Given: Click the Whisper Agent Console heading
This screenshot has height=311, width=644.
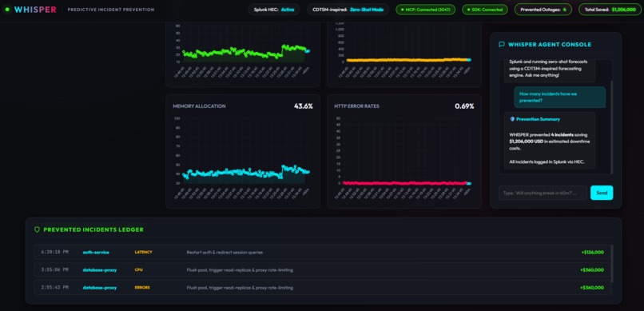Looking at the screenshot, I should [x=550, y=44].
